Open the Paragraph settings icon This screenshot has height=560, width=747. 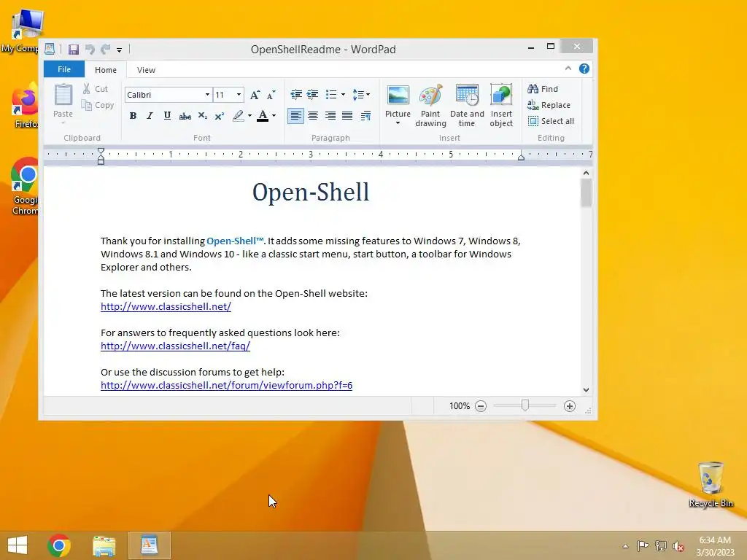click(366, 116)
